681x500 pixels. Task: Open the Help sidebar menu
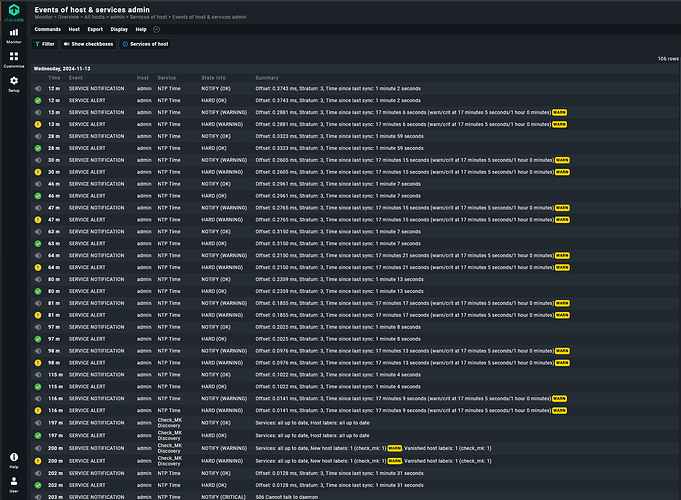pyautogui.click(x=14, y=459)
